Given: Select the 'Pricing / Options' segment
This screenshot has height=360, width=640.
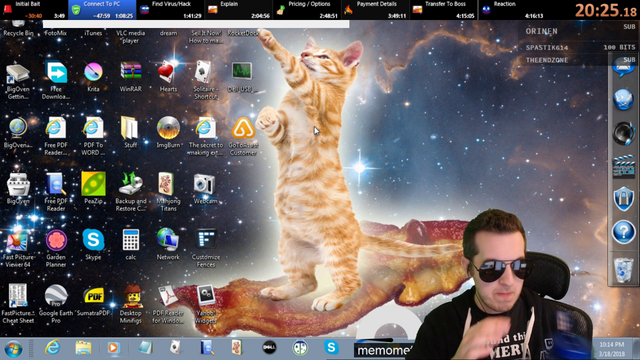Looking at the screenshot, I should tap(307, 10).
